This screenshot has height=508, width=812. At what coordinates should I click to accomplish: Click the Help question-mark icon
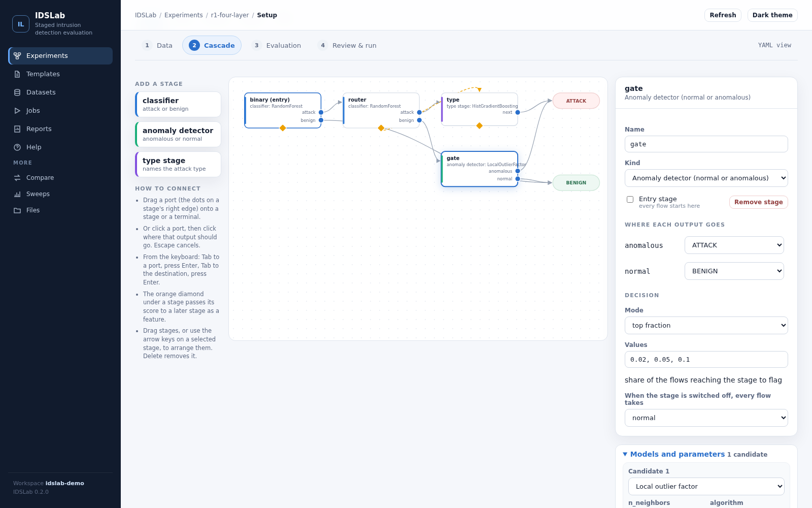click(x=17, y=147)
